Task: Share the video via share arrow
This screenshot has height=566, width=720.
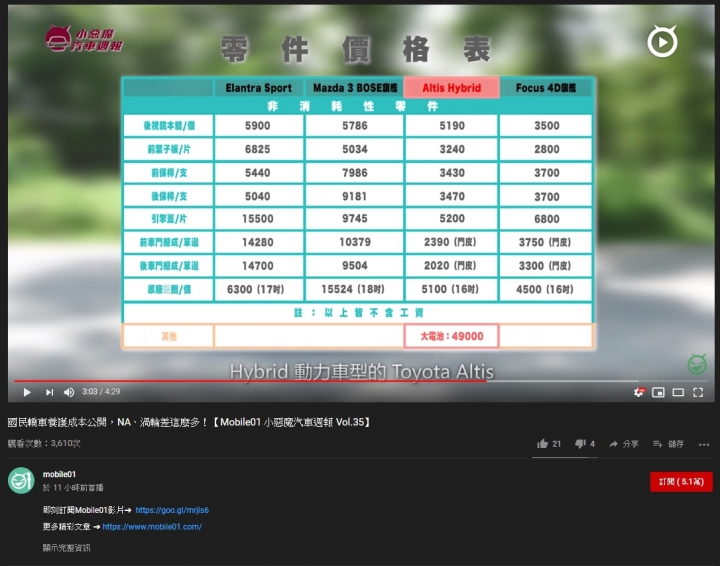Action: [x=624, y=444]
